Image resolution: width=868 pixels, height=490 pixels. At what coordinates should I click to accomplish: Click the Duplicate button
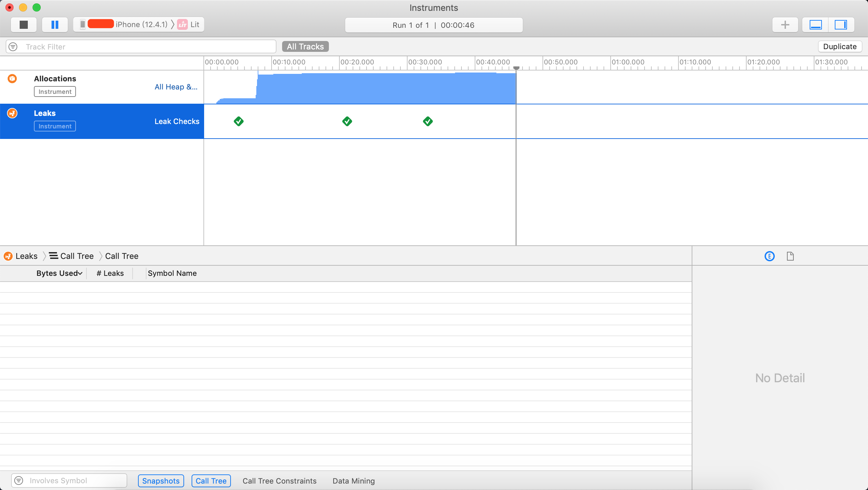840,46
